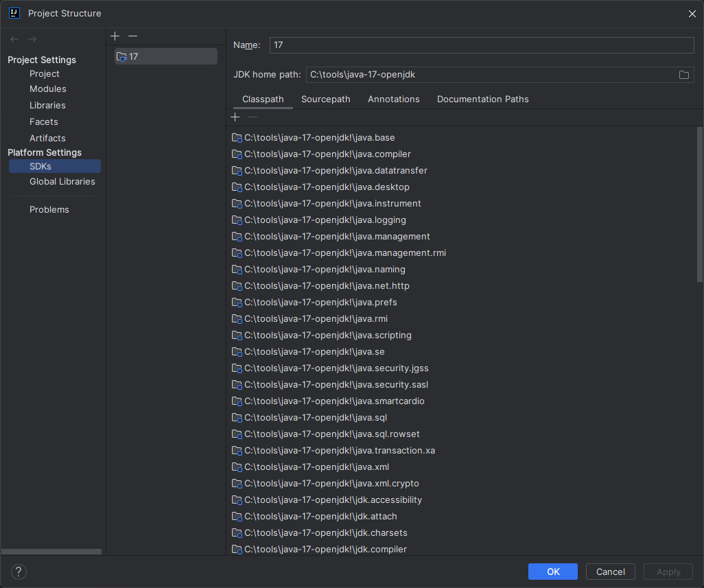Click folder icon of jdk.accessibility entry

237,500
